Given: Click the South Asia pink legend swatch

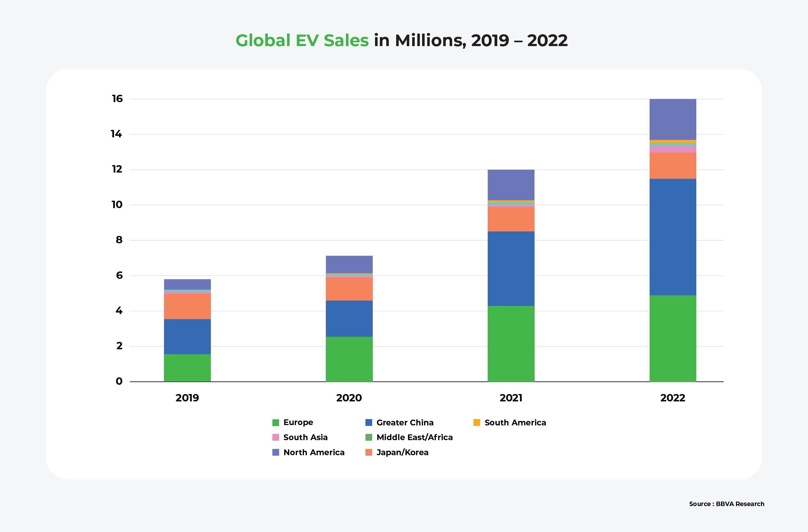Looking at the screenshot, I should point(276,438).
